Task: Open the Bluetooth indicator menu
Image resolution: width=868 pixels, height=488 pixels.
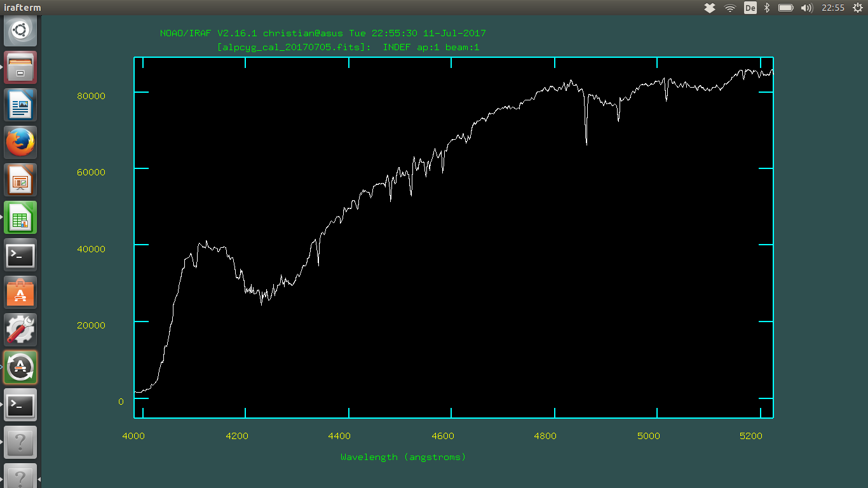Action: [767, 8]
